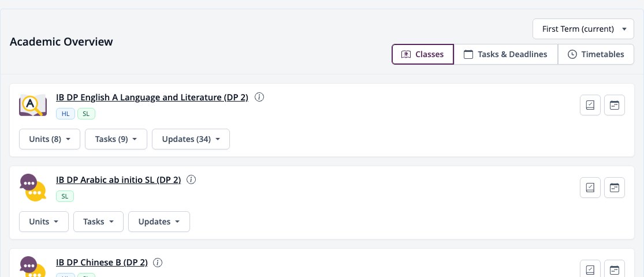This screenshot has width=644, height=277.
Task: Click the Arabic speech bubbles class icon
Action: click(x=33, y=188)
